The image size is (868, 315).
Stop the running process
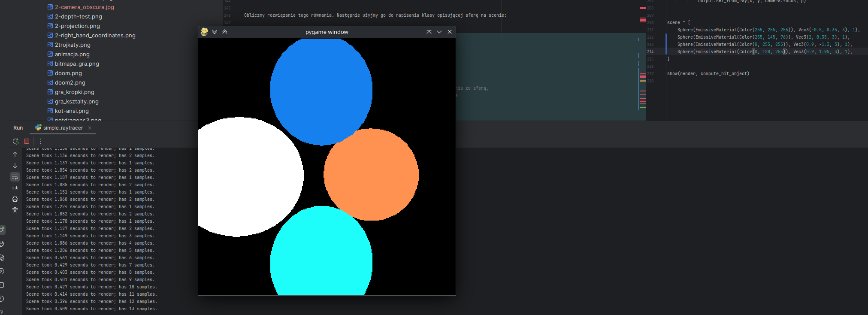[x=27, y=141]
